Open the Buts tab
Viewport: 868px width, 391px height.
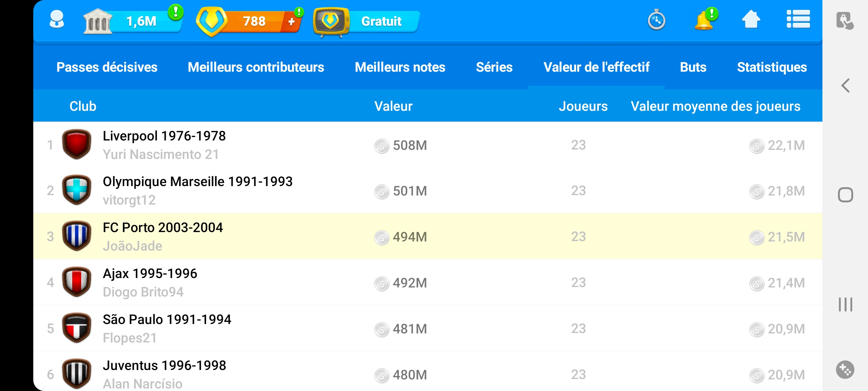(x=693, y=67)
